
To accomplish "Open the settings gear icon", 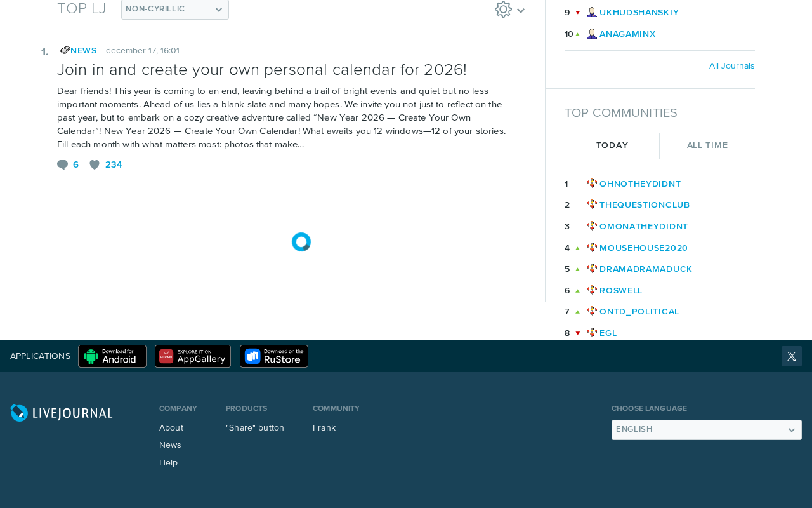I will pos(503,9).
